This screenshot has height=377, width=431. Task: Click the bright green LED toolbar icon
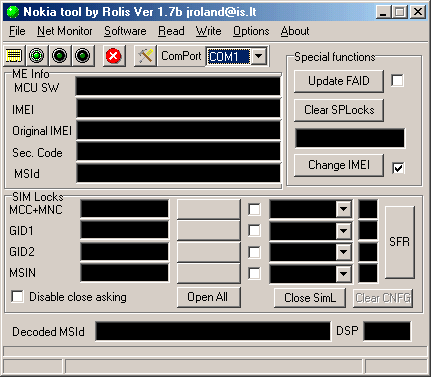(36, 56)
